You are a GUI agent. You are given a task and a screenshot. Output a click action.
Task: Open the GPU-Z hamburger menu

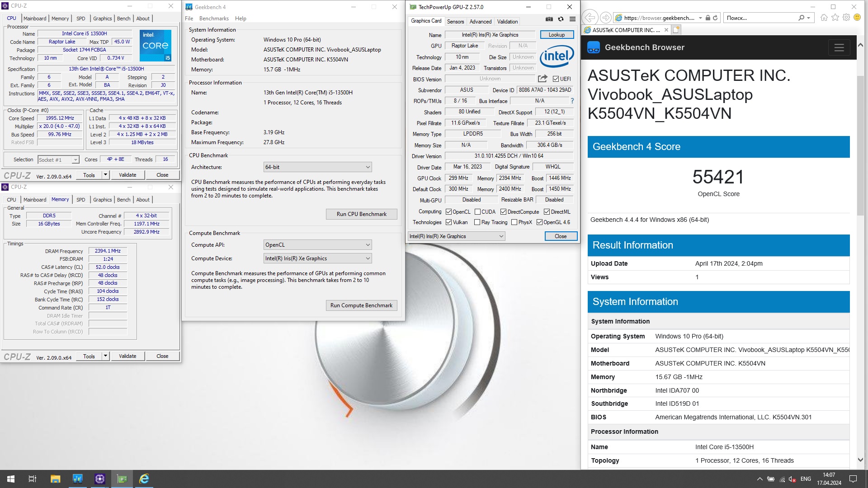572,19
